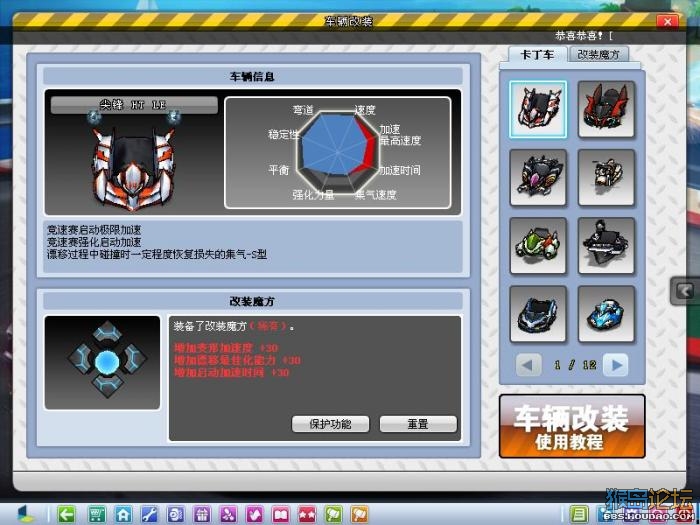Click the 改装魔方 section header

click(253, 301)
